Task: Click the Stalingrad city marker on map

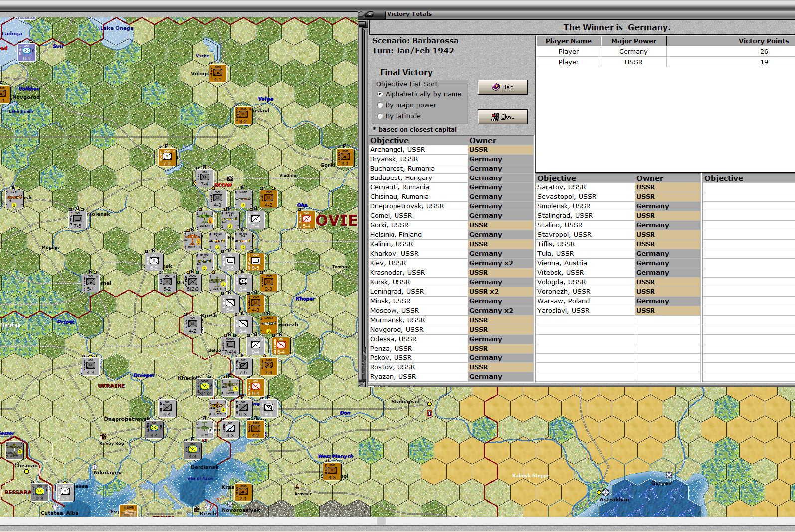Action: tap(429, 404)
